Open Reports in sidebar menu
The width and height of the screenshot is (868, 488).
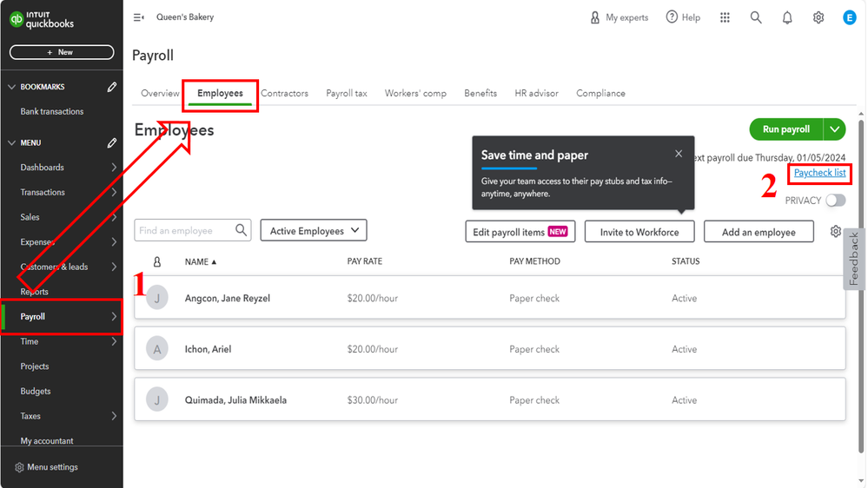click(x=35, y=292)
